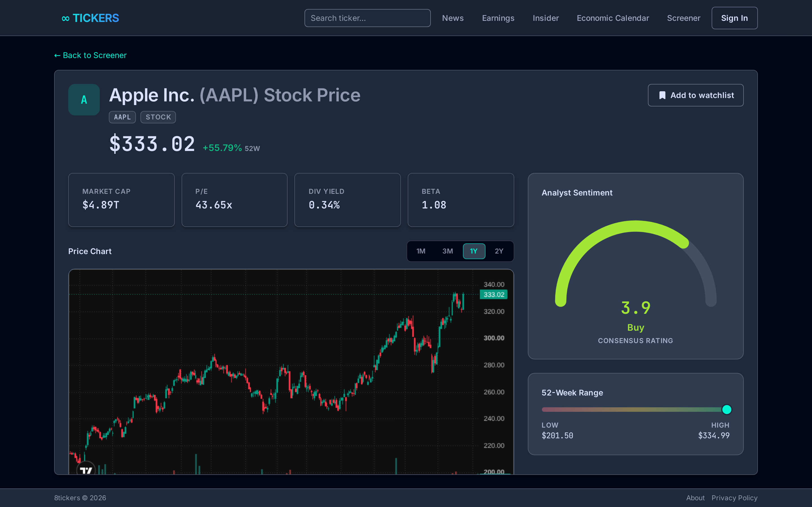
Task: Click the infinity TICKERS logo
Action: [90, 18]
